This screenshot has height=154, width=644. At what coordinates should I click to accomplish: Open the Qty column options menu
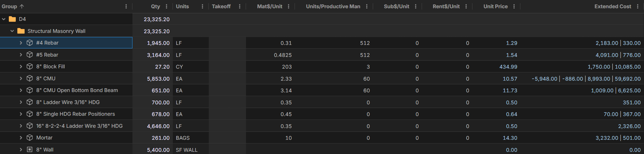tap(167, 6)
